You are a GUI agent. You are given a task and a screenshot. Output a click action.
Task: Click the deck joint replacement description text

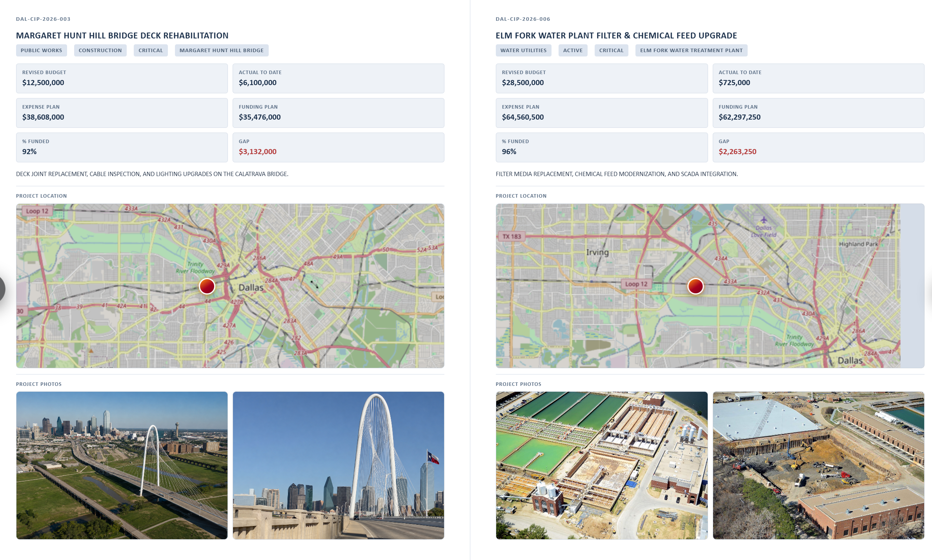click(152, 174)
